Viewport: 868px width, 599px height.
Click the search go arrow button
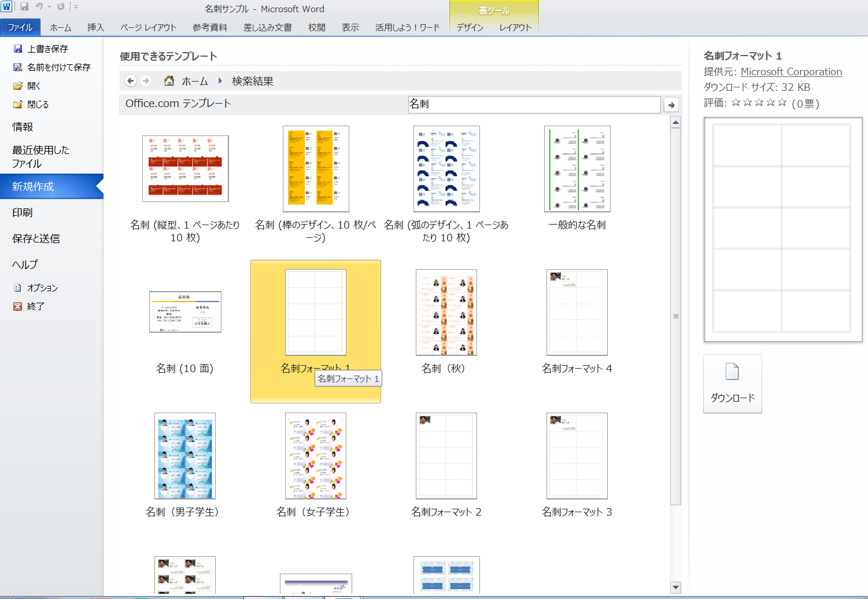coord(671,105)
